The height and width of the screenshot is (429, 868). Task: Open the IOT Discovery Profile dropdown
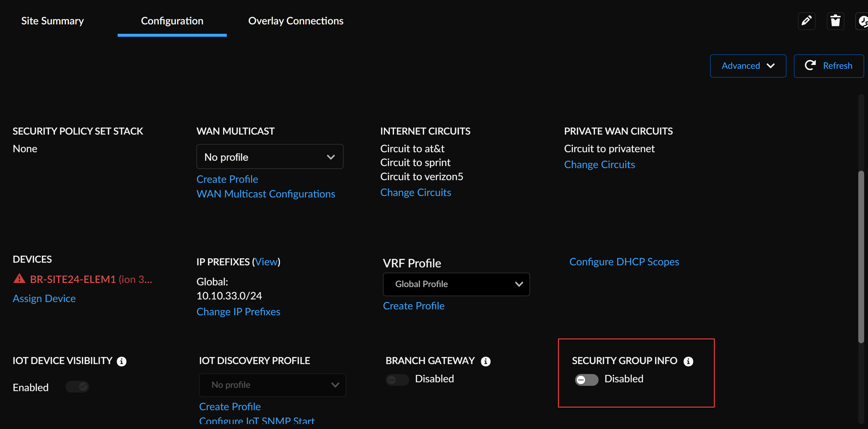272,385
